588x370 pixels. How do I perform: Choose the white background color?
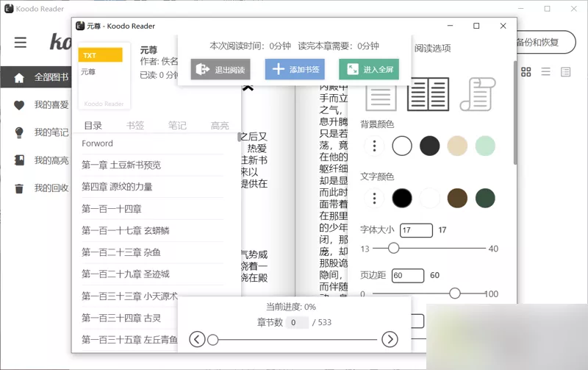(x=402, y=146)
